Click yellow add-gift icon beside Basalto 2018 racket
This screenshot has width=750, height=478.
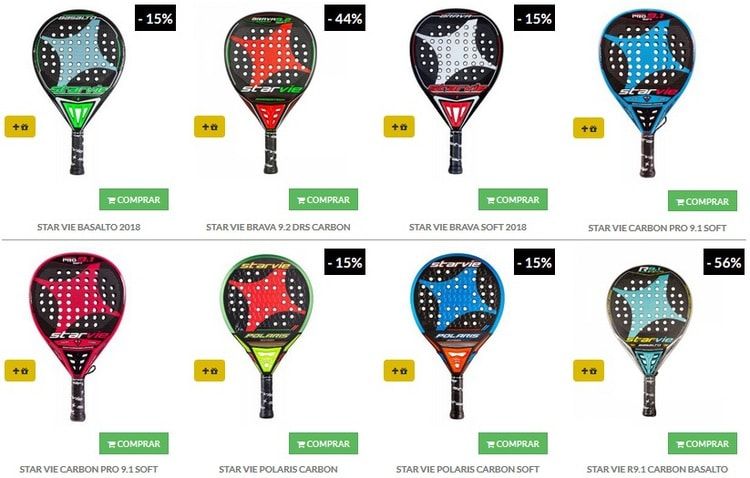[20, 127]
